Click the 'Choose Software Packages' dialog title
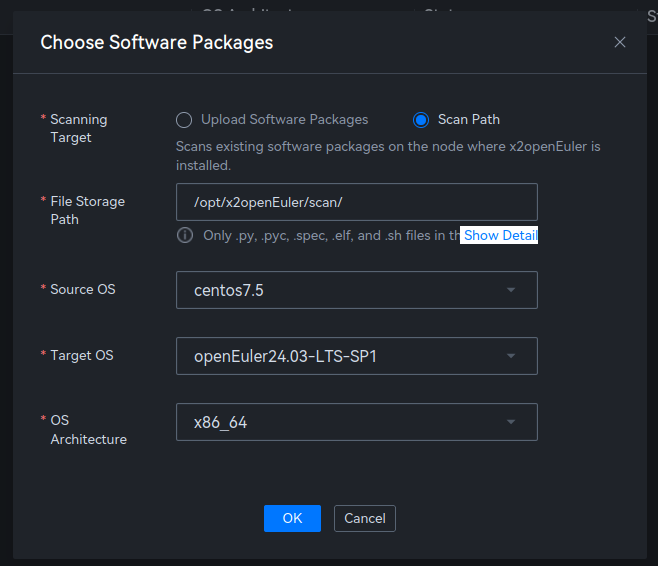 (x=156, y=42)
